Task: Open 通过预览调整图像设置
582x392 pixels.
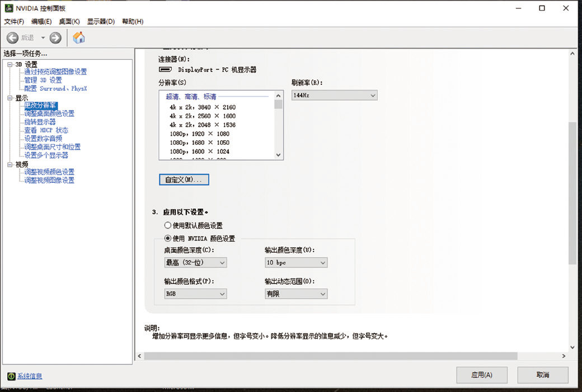Action: (x=55, y=72)
